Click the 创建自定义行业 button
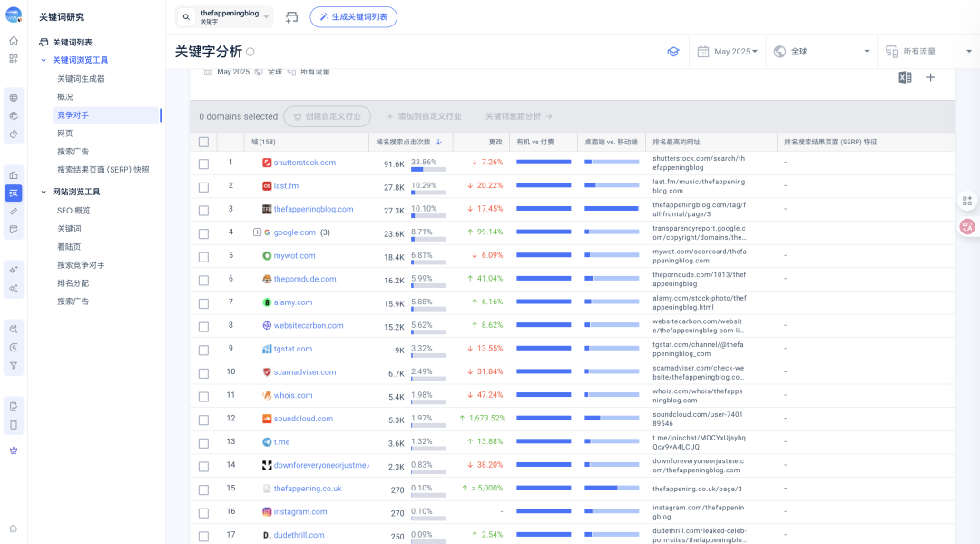Viewport: 980px width, 544px height. (327, 116)
